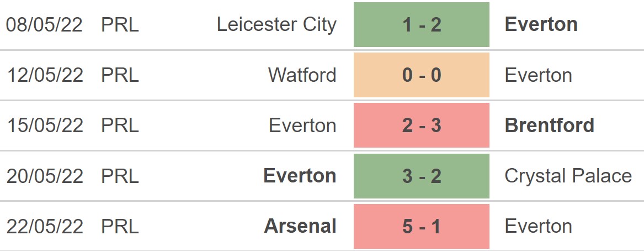Image resolution: width=644 pixels, height=251 pixels.
Task: Click PRL label in the 20/05/22 row
Action: tap(120, 176)
